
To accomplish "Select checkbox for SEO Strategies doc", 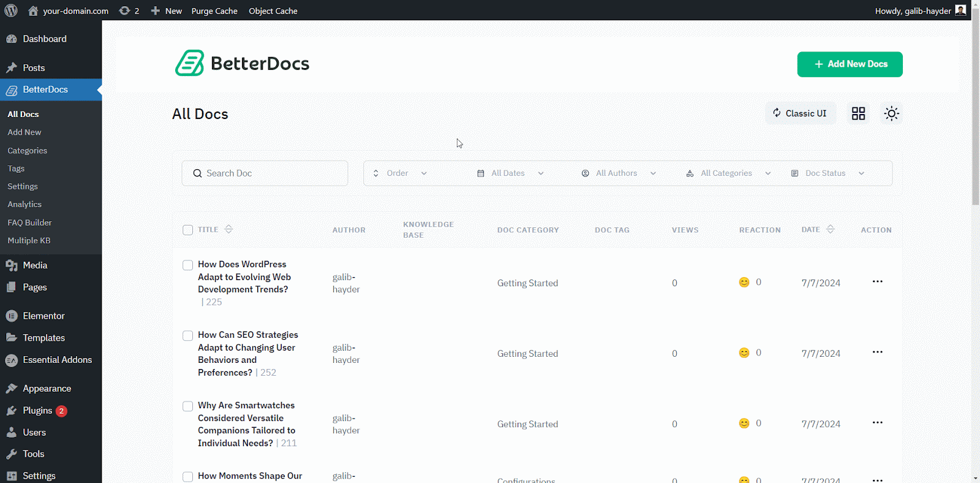I will click(187, 336).
